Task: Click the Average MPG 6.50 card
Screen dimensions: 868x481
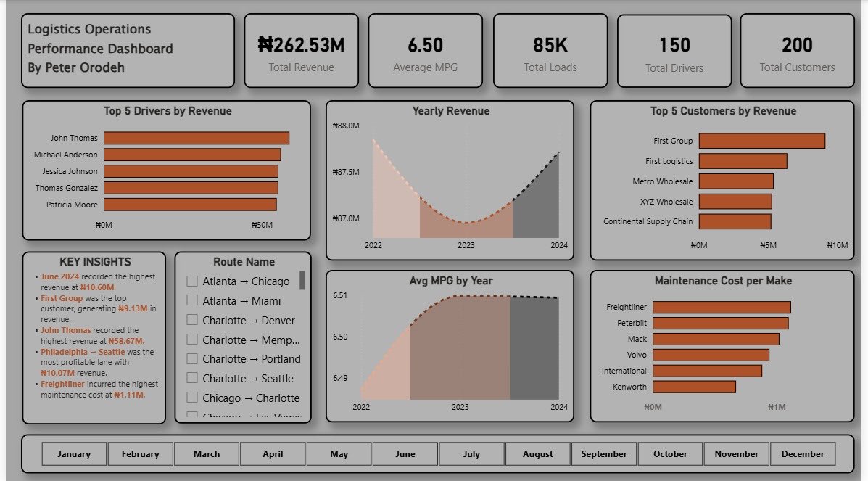Action: coord(425,51)
